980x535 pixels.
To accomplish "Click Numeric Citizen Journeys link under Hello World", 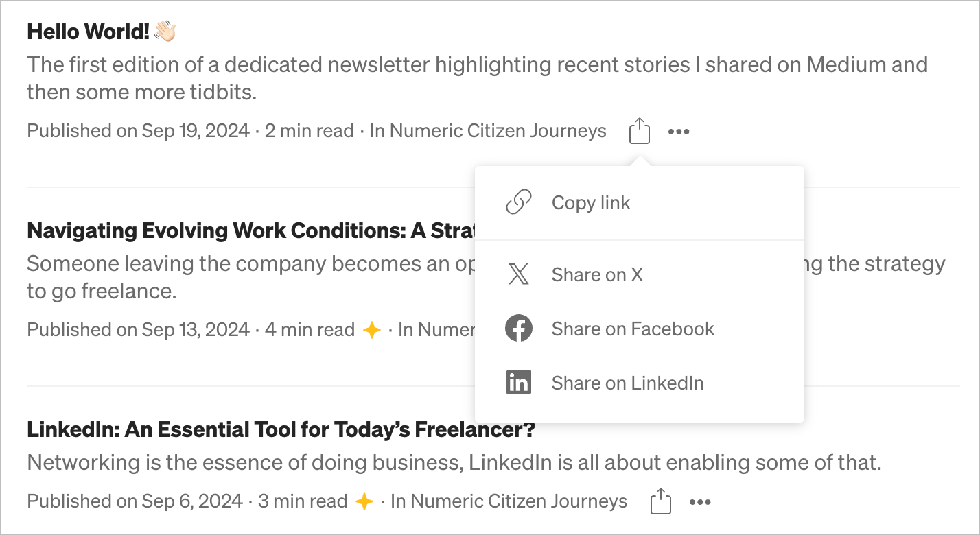I will pyautogui.click(x=498, y=130).
